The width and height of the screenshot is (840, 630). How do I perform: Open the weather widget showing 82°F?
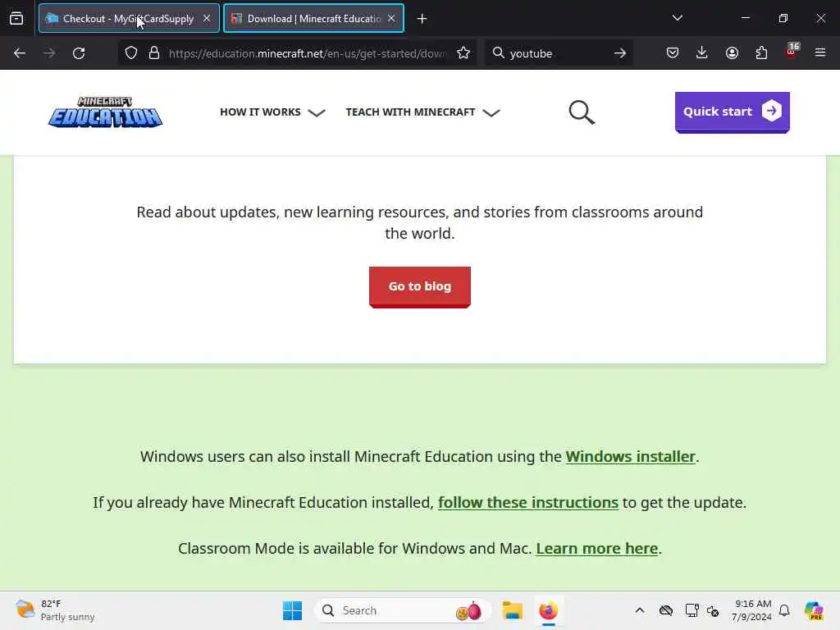pyautogui.click(x=55, y=610)
